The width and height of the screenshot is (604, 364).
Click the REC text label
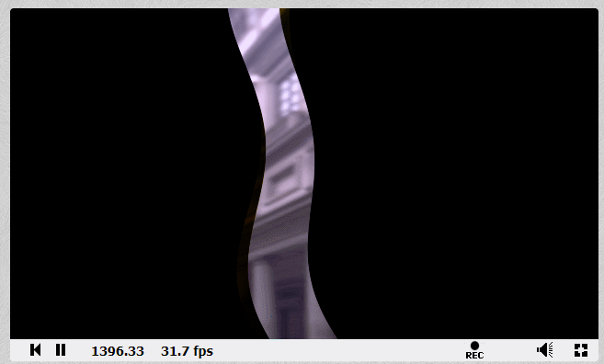474,355
